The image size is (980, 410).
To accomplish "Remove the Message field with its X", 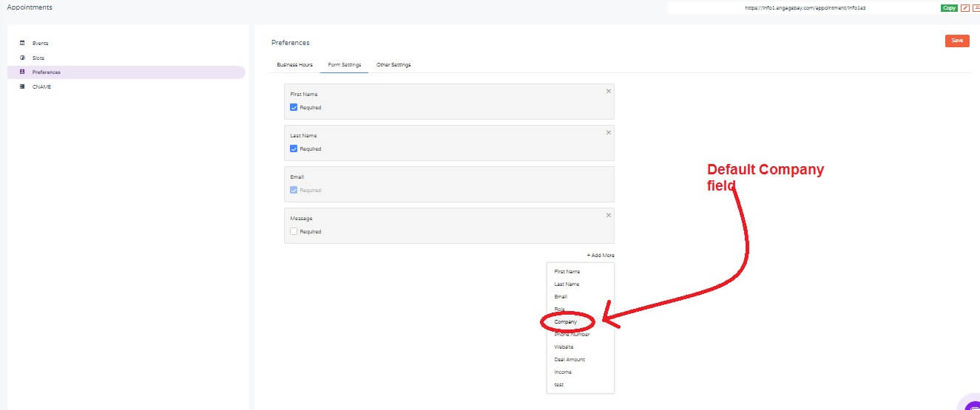I will click(x=609, y=215).
